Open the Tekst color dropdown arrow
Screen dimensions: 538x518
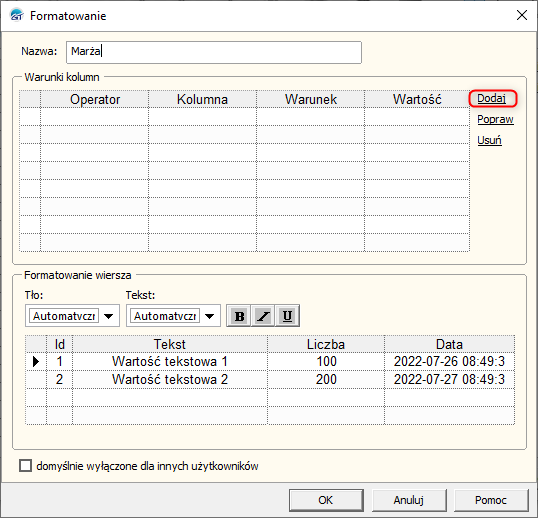coord(210,316)
